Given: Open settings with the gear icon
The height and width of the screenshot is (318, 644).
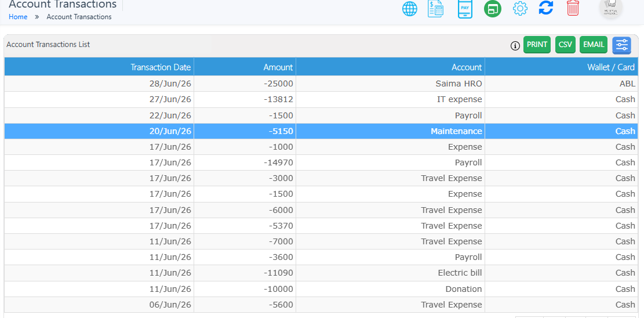Looking at the screenshot, I should (x=520, y=9).
